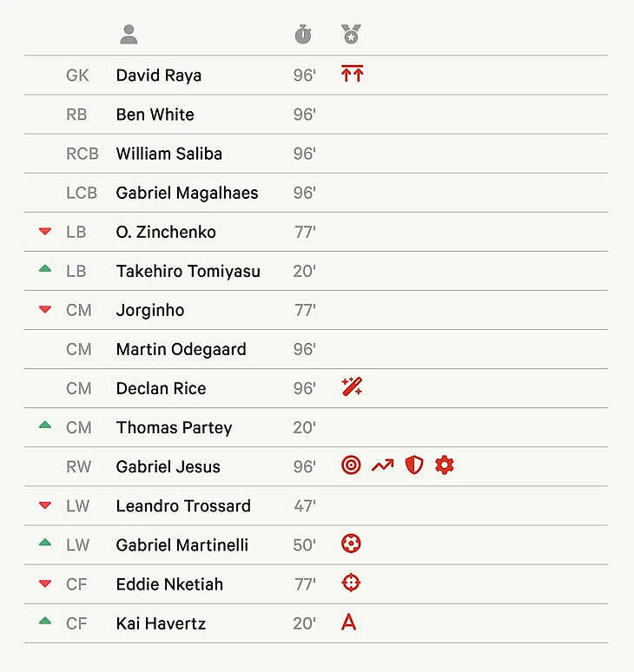The width and height of the screenshot is (634, 672).
Task: Click Ben White's 96' minutes value
Action: coord(304,115)
